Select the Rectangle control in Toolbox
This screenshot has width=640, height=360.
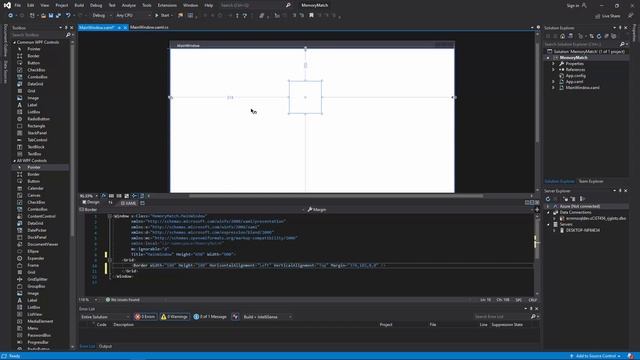tap(36, 126)
